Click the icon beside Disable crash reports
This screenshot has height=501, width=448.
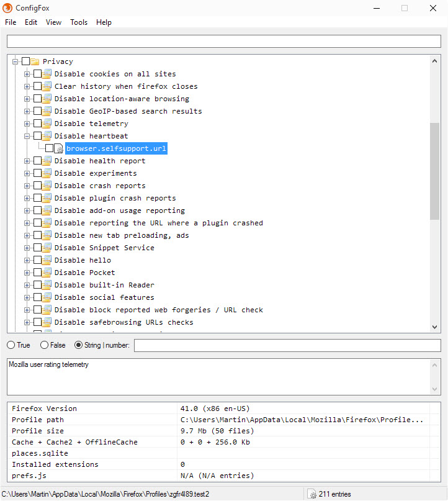47,186
